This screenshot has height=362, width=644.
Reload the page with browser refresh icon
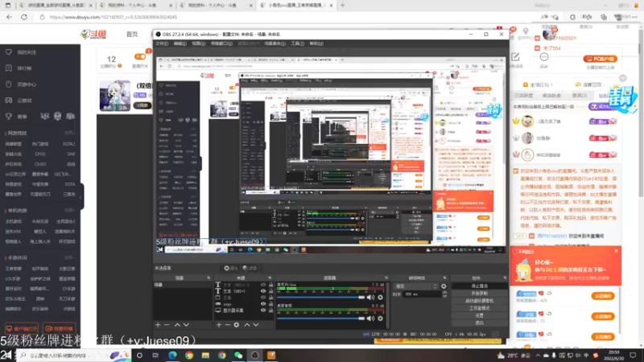click(24, 17)
